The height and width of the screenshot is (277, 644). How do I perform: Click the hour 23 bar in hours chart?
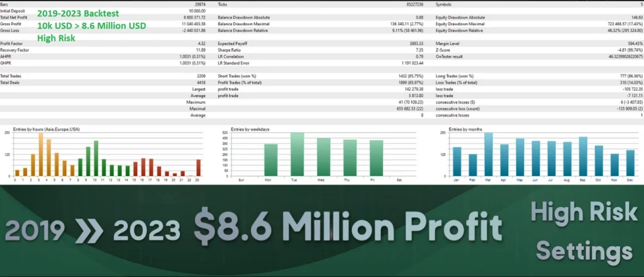tap(199, 167)
